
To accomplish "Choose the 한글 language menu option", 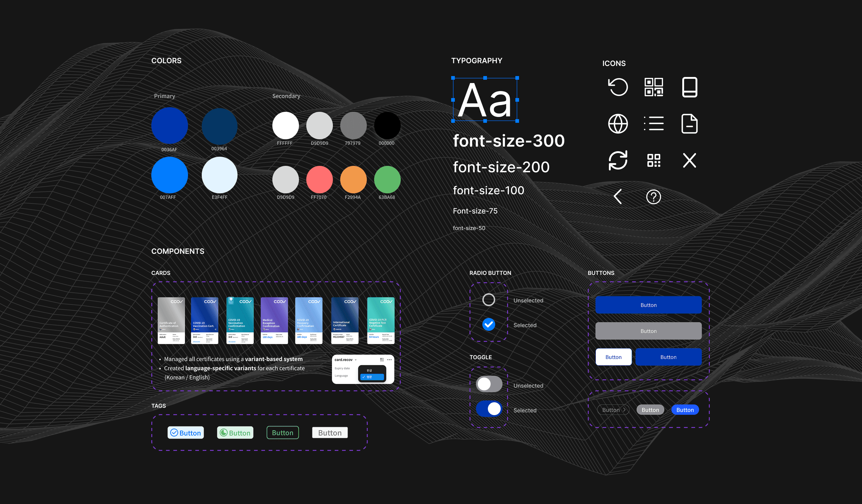I will [x=370, y=371].
